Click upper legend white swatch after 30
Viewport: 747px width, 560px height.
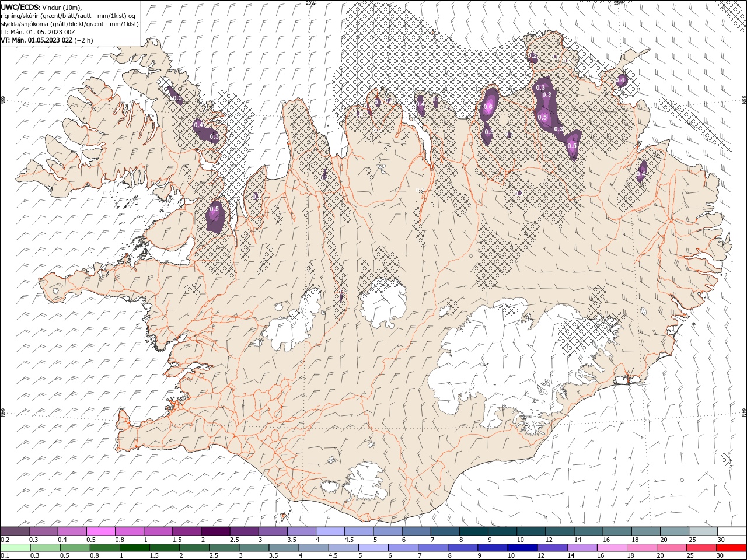732,531
